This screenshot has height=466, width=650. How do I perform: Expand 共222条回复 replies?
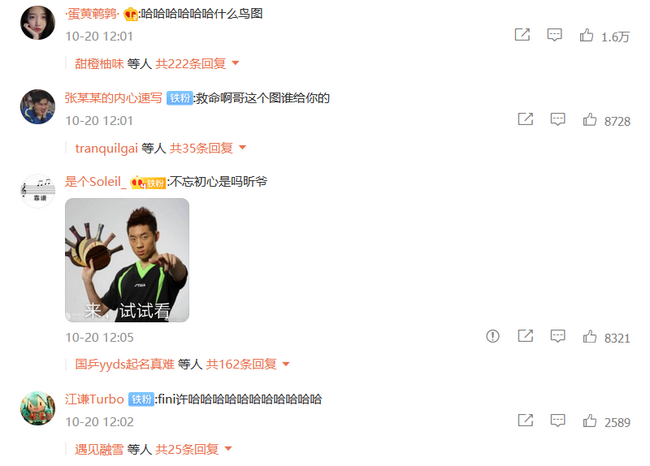point(197,63)
